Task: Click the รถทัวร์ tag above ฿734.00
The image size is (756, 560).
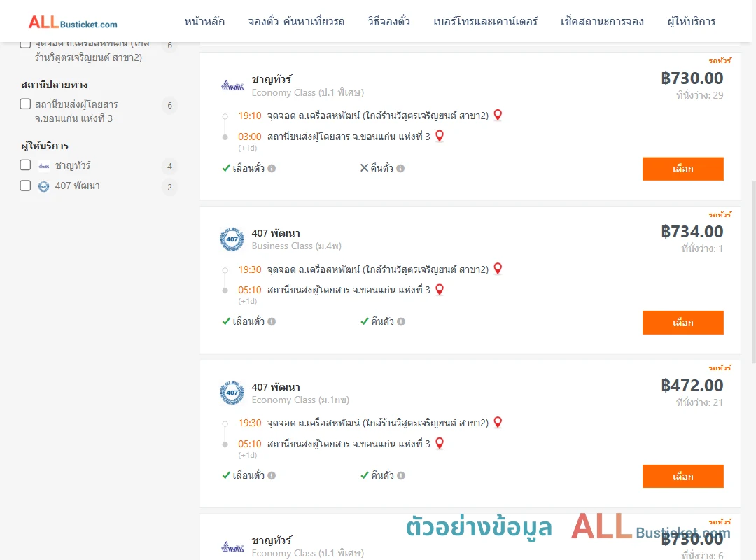Action: coord(720,214)
